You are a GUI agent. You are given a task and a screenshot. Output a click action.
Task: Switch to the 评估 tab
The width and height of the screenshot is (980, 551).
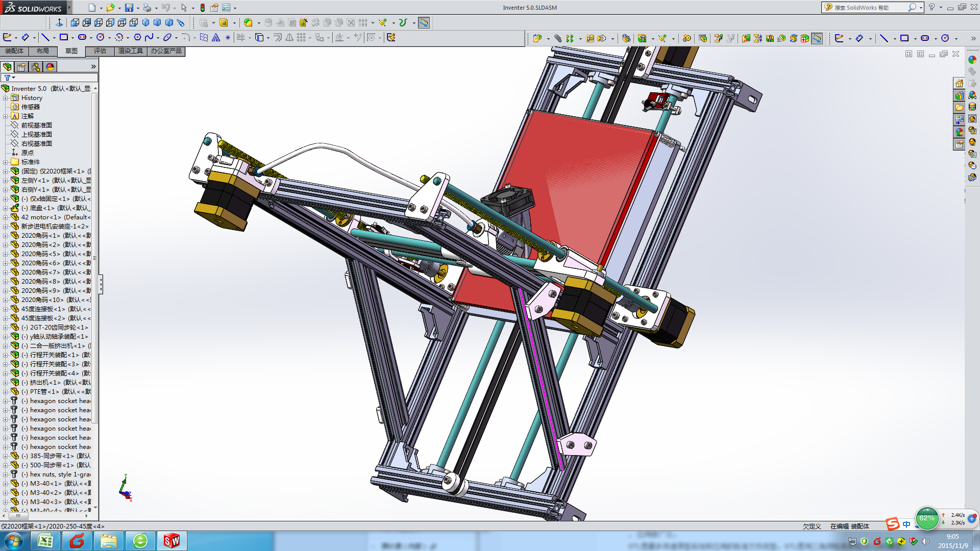click(100, 51)
